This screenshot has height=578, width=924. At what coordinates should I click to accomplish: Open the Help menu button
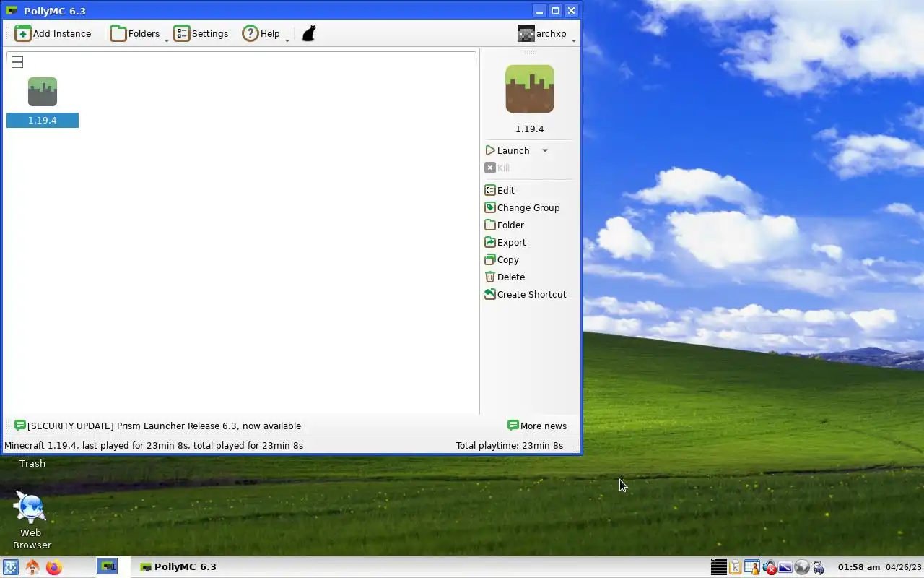pyautogui.click(x=261, y=33)
